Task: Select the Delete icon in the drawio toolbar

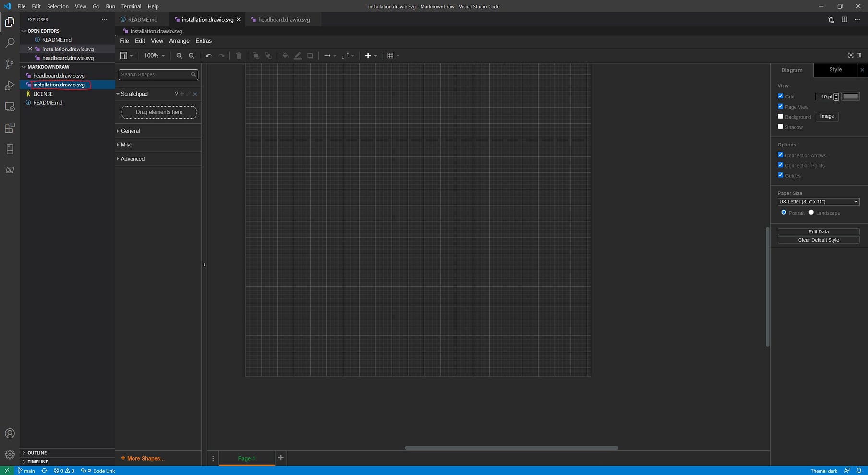Action: click(239, 55)
